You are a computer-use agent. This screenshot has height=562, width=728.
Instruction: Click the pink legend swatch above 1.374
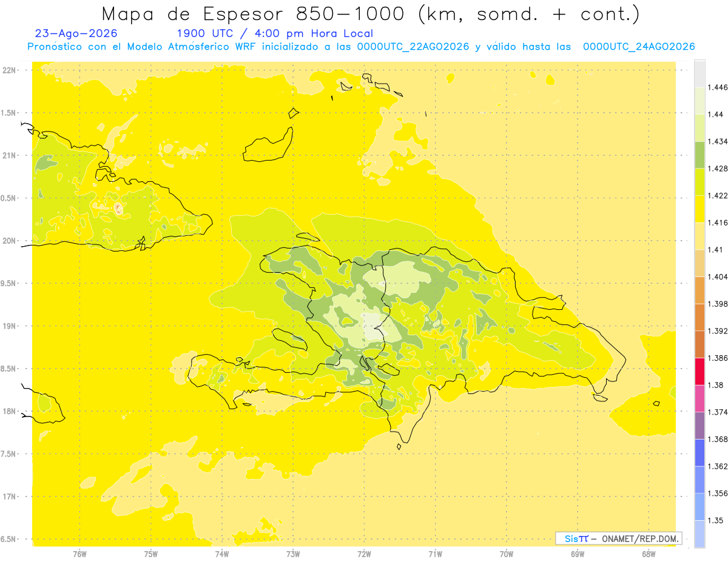[x=699, y=398]
